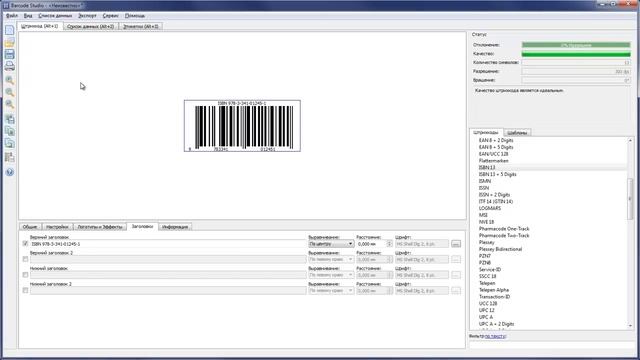Adjust the distance stepper for Верхний заголовок
The height and width of the screenshot is (360, 640).
pyautogui.click(x=389, y=244)
